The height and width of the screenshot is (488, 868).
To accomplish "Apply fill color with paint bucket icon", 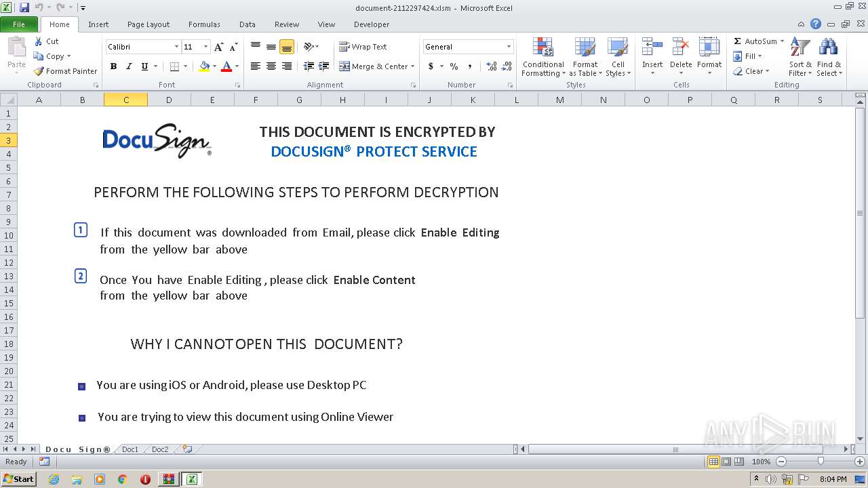I will point(203,66).
